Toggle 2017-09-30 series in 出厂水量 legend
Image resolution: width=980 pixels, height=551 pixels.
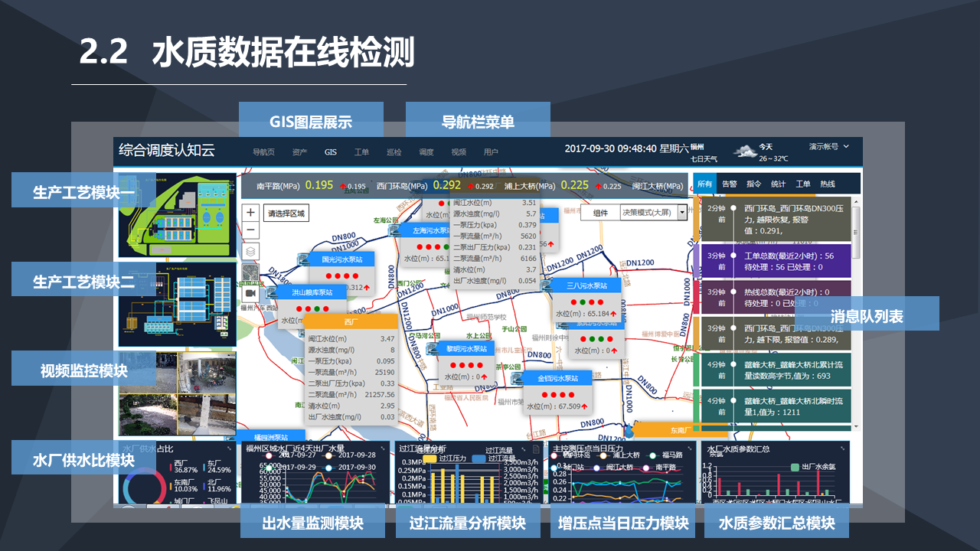[x=349, y=467]
